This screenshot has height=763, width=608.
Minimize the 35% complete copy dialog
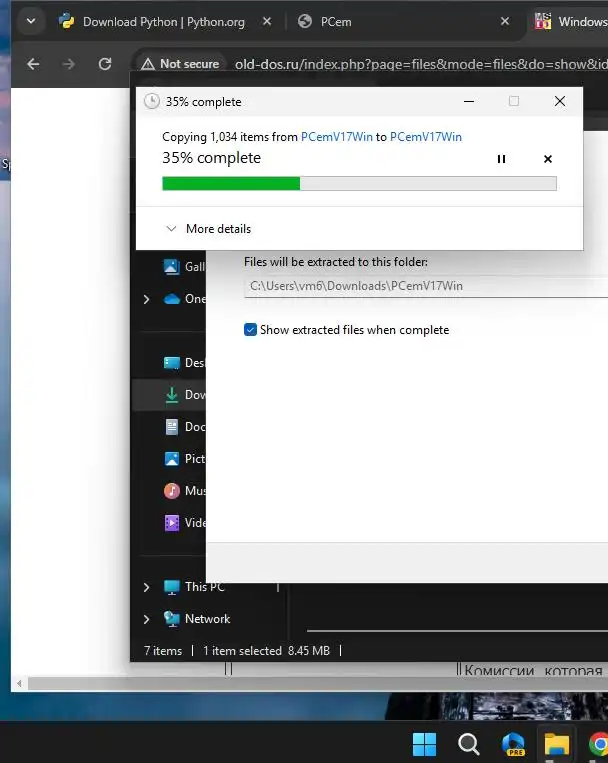469,101
